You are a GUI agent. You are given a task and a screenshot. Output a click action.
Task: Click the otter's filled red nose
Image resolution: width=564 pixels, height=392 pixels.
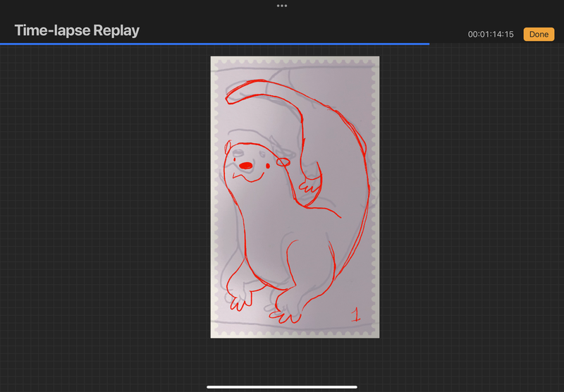[x=246, y=166]
